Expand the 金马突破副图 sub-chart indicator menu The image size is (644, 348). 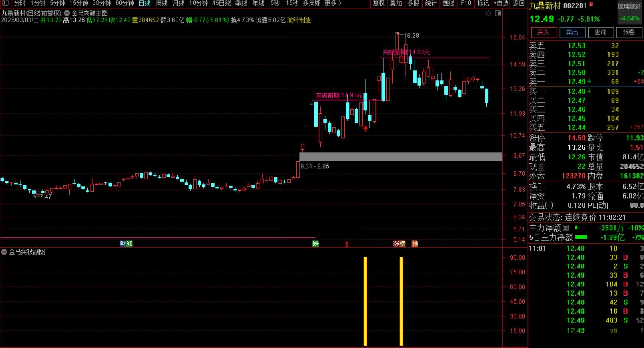[x=4, y=252]
